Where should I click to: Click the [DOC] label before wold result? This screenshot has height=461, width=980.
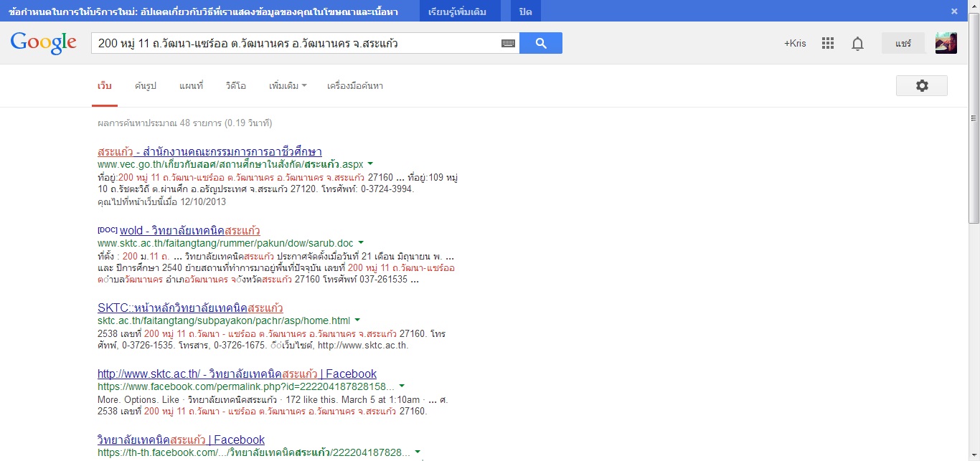click(x=107, y=230)
